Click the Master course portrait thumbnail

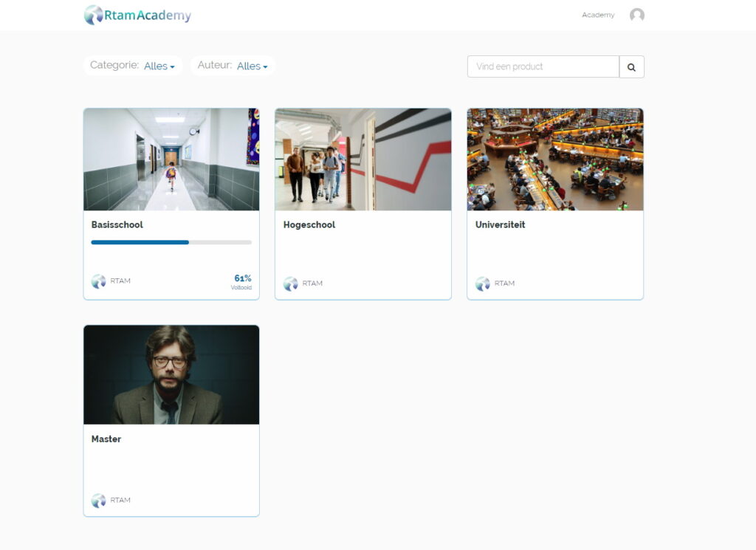[x=171, y=374]
